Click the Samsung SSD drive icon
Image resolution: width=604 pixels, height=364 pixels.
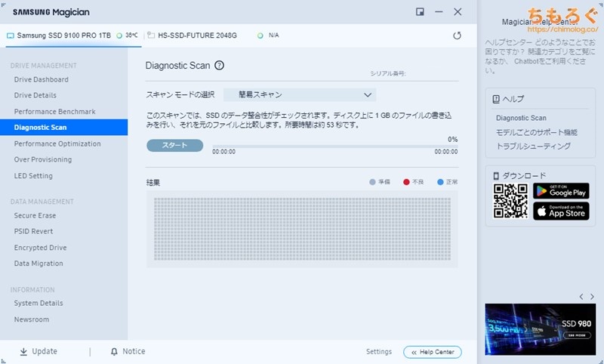10,35
